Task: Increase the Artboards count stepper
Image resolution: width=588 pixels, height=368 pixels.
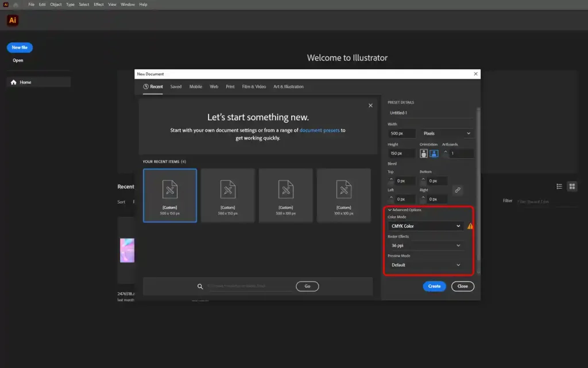Action: coord(446,151)
